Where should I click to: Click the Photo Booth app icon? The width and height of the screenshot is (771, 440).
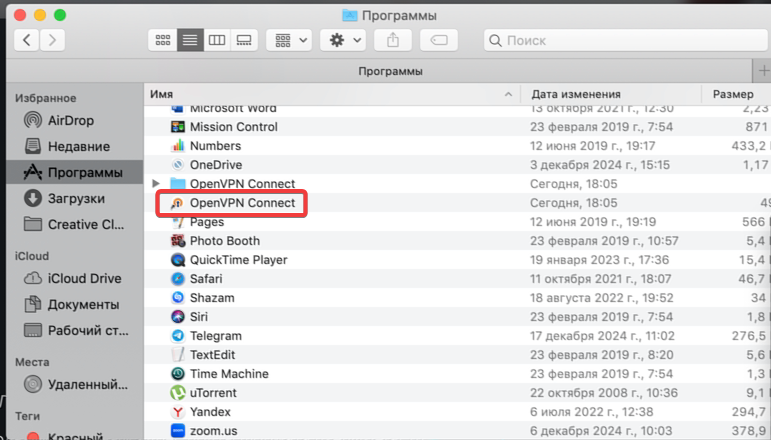point(178,241)
